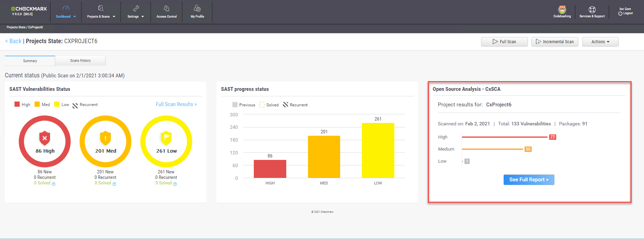Select the Summary tab
Viewport: 644px width, 239px height.
pyautogui.click(x=30, y=61)
